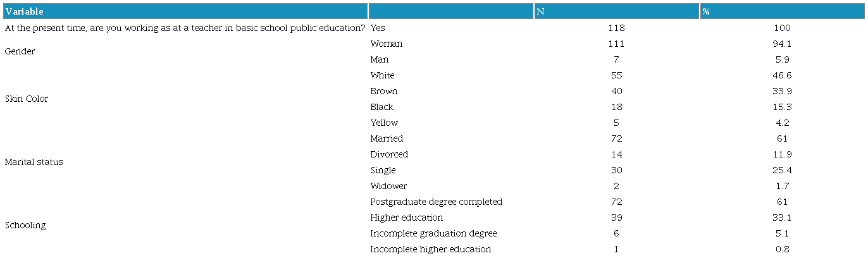Viewport: 868px width, 270px height.
Task: Click the % column header
Action: click(705, 11)
